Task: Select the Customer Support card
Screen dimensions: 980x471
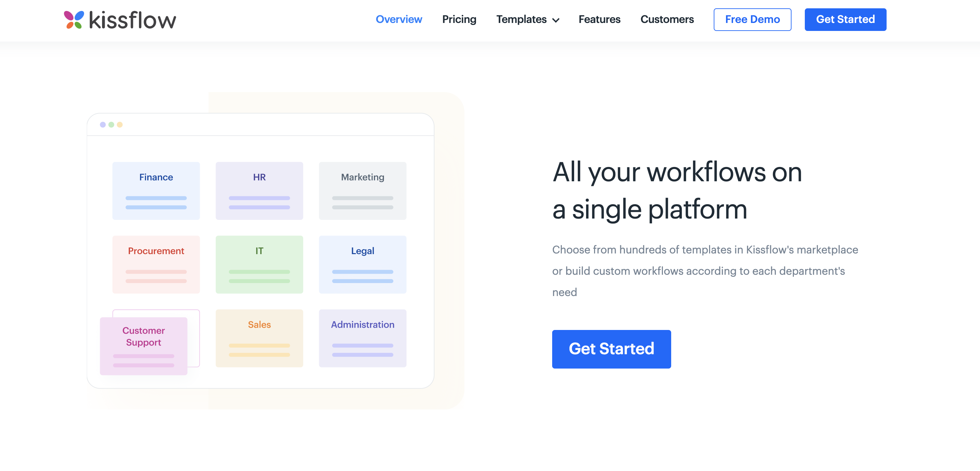Action: [x=143, y=346]
